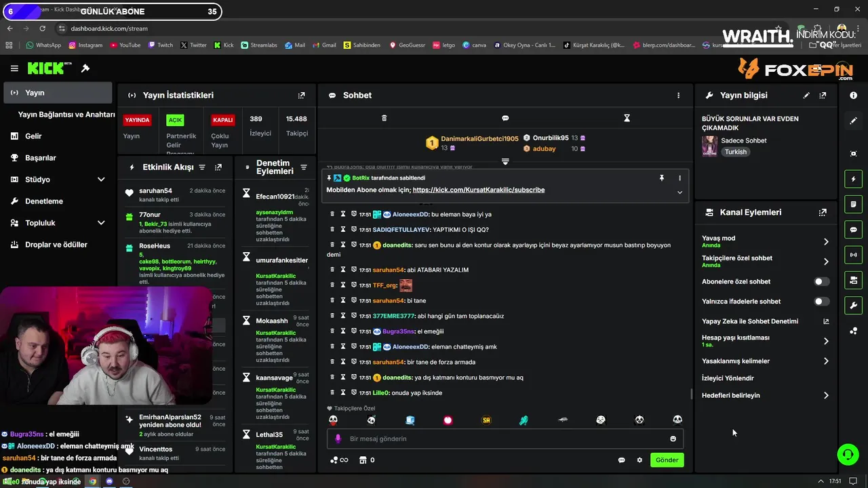Click the hourglass icon beside saruhan54 ATABARI message
The image size is (868, 488).
coord(343,270)
